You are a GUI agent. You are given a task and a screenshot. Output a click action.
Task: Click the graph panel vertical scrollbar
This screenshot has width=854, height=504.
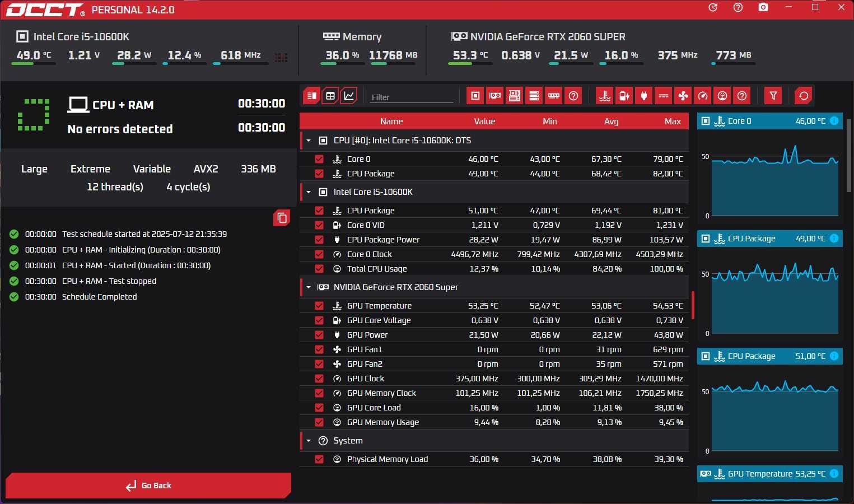[850, 156]
